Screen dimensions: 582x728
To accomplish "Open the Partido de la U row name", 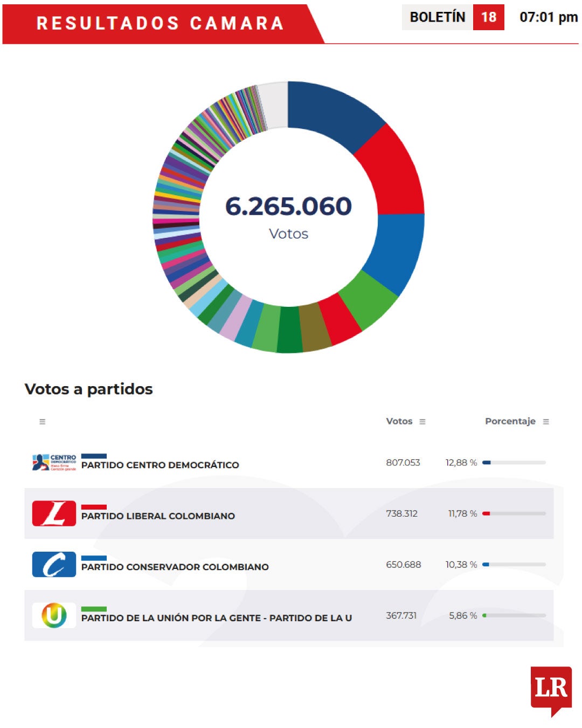I will [x=216, y=618].
